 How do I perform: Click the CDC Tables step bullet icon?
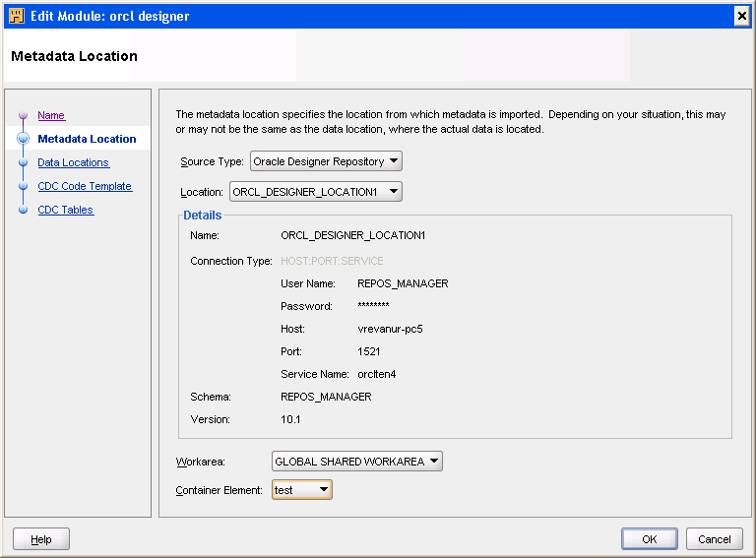pos(23,211)
